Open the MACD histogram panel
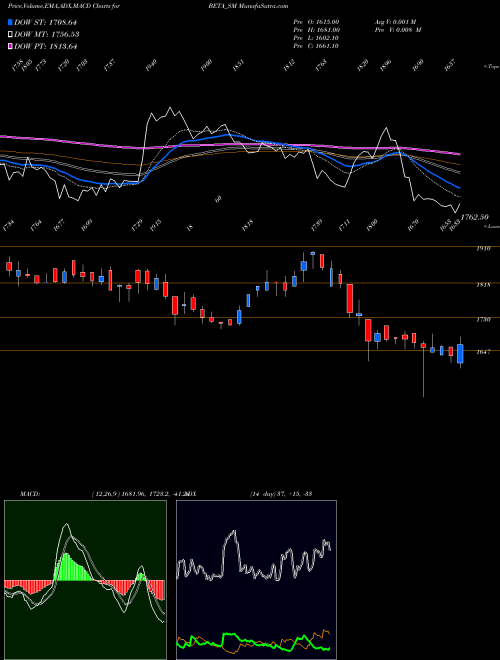This screenshot has width=500, height=660. point(85,580)
